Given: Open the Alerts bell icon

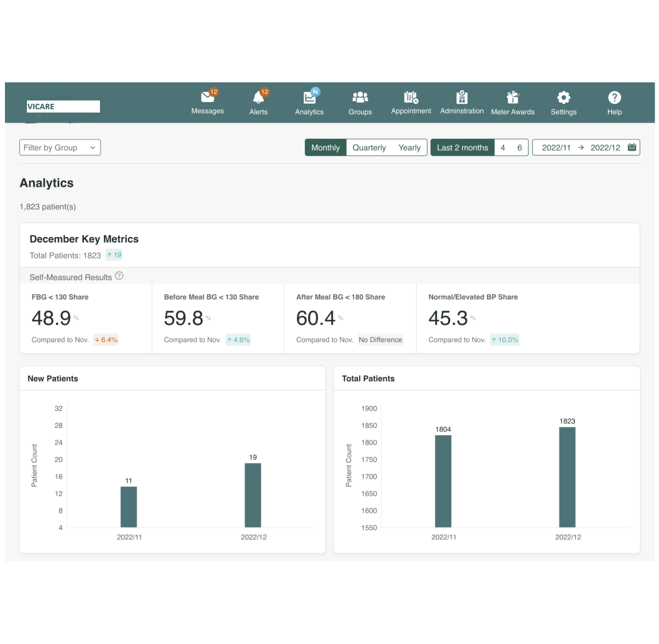Looking at the screenshot, I should [258, 98].
